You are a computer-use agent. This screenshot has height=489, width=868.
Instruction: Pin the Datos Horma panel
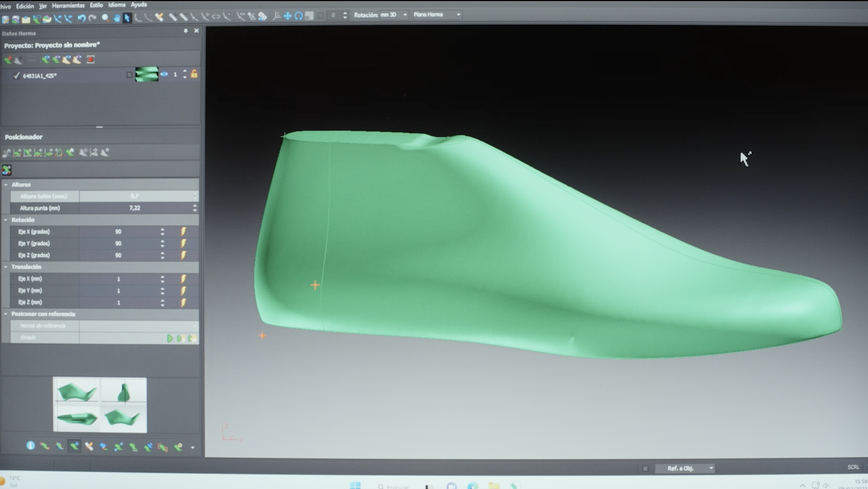pyautogui.click(x=186, y=31)
